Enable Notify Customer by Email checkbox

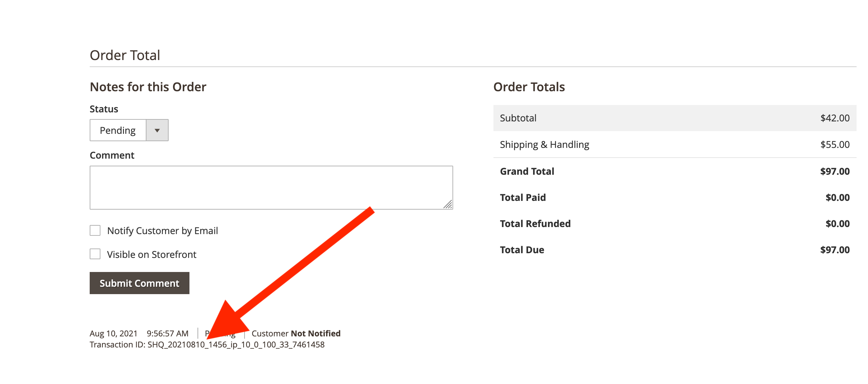point(95,230)
